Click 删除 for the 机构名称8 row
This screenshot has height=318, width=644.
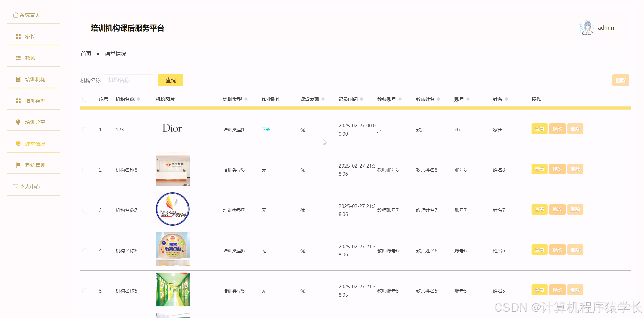tap(575, 169)
